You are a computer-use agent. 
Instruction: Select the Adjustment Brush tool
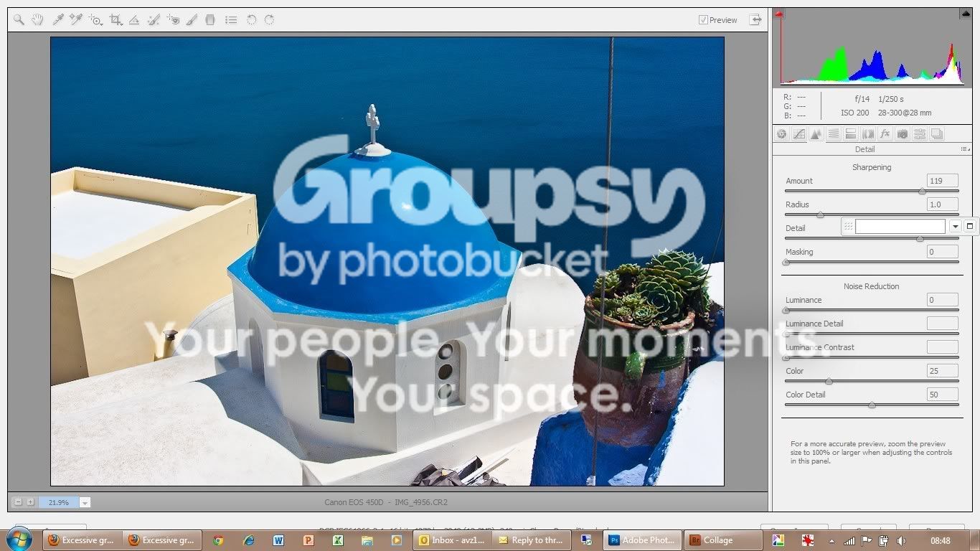(192, 20)
